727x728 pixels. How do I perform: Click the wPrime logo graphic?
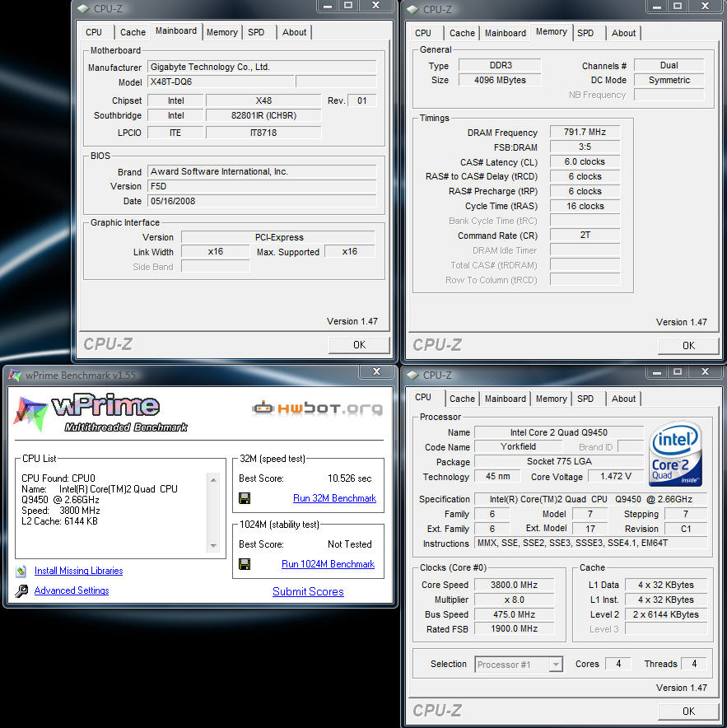pyautogui.click(x=102, y=413)
